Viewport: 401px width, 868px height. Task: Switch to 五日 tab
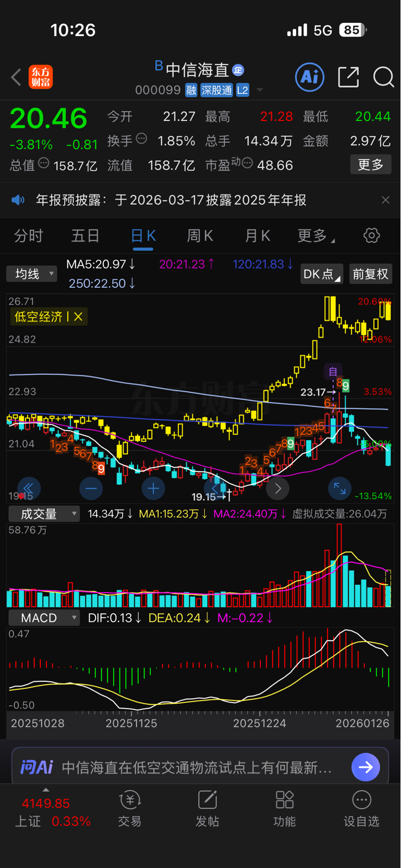86,236
